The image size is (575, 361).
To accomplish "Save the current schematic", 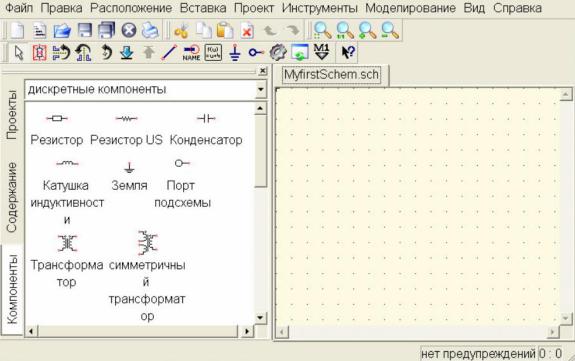I will point(85,30).
